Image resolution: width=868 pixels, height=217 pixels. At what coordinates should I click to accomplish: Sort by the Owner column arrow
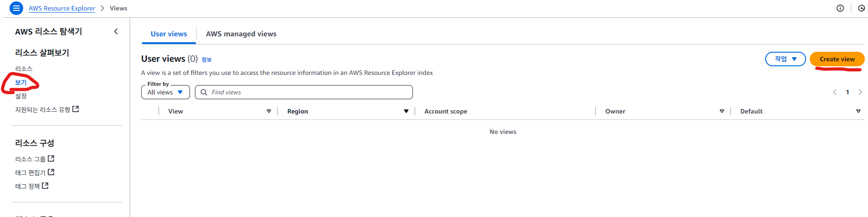(x=722, y=111)
